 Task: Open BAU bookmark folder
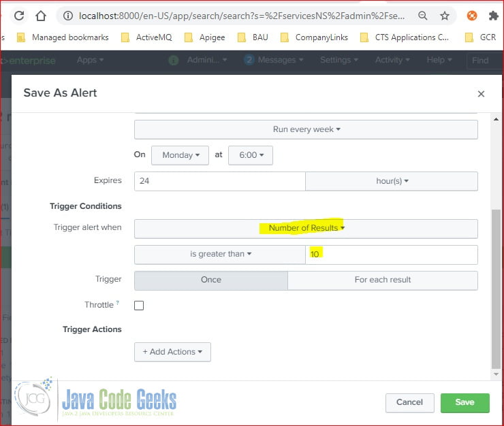(253, 37)
